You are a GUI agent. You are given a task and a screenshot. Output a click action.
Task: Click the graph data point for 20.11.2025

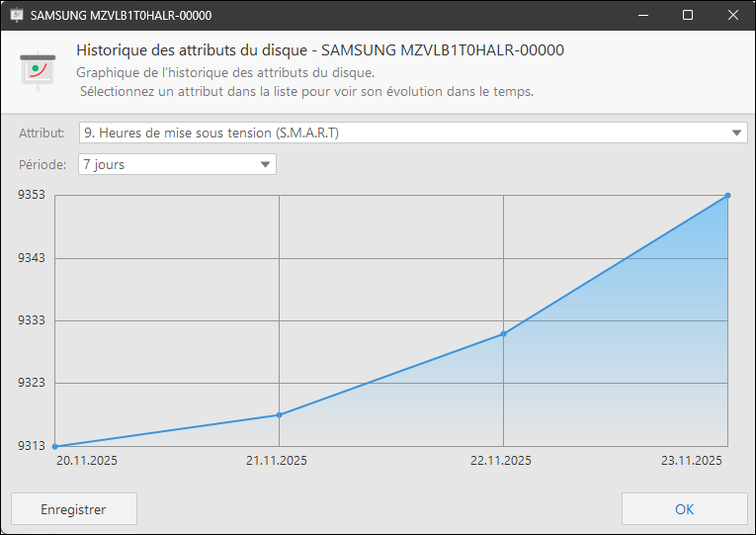(55, 446)
